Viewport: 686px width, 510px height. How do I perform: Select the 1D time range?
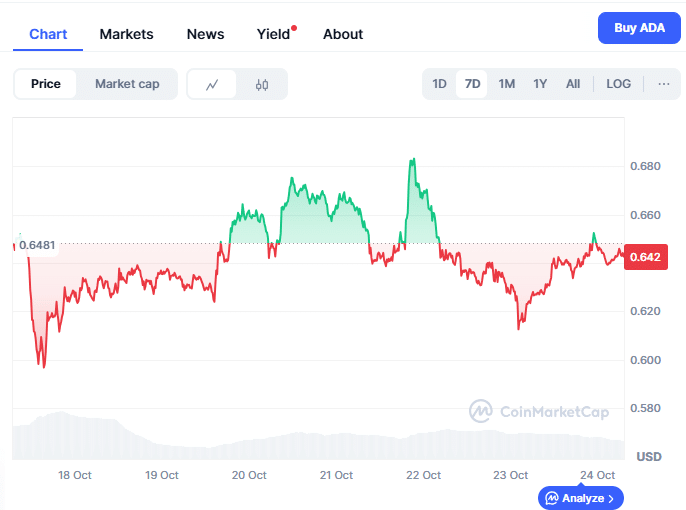pyautogui.click(x=439, y=84)
